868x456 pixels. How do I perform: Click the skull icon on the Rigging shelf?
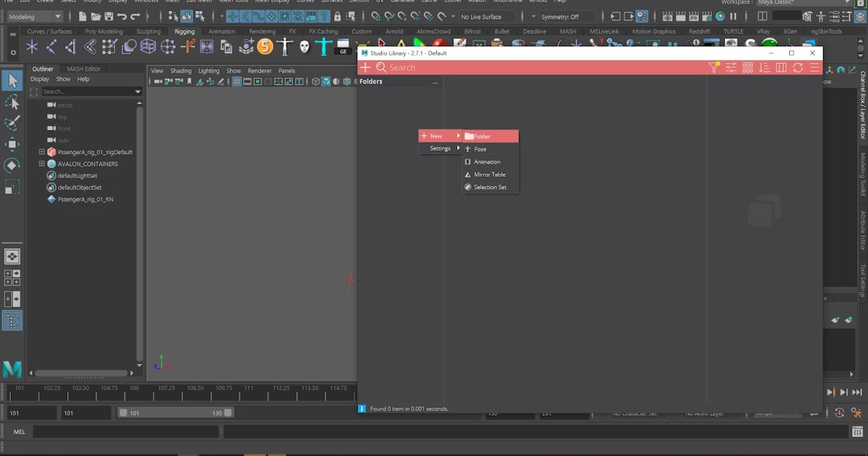pos(304,48)
